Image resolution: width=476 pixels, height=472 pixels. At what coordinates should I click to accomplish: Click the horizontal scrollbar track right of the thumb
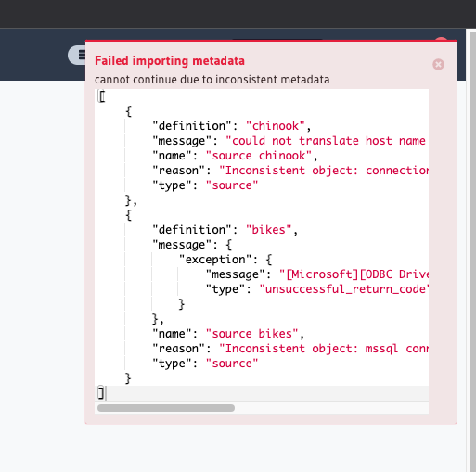(x=331, y=408)
